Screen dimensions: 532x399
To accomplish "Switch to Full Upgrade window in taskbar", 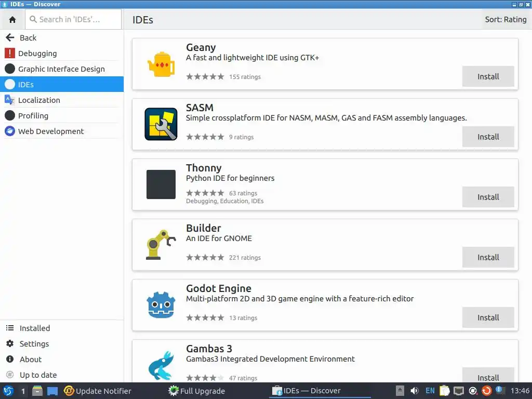I will [x=197, y=391].
